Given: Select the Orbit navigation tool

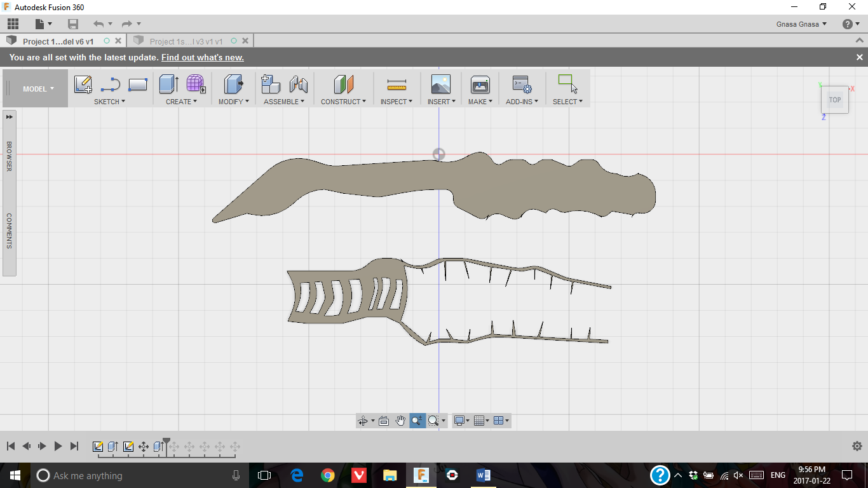Looking at the screenshot, I should pos(363,421).
